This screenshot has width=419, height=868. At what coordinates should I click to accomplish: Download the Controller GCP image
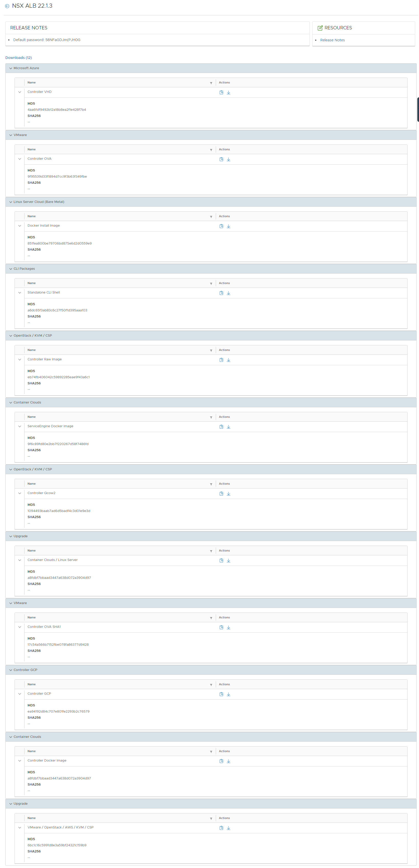click(x=228, y=694)
